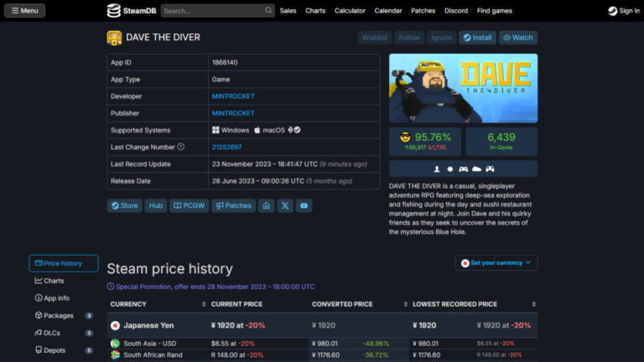Screen dimensions: 644x362
Task: Click Sign in with Steam
Action: (624, 11)
